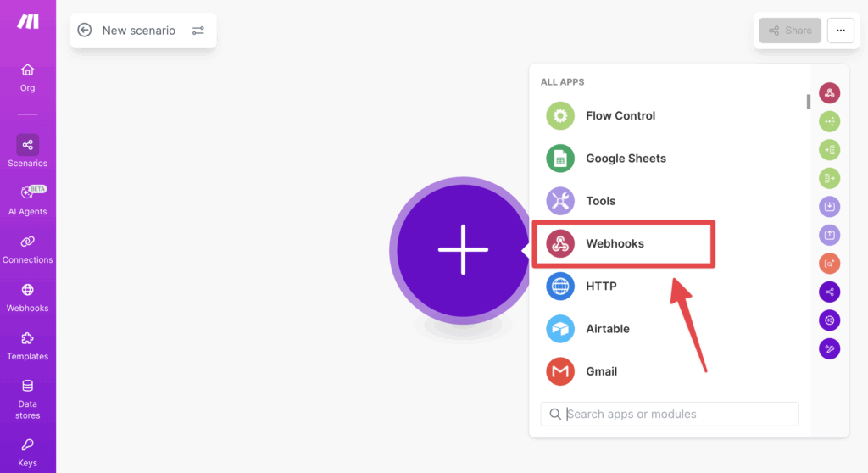868x473 pixels.
Task: Choose Gmail from the apps list
Action: click(x=670, y=371)
